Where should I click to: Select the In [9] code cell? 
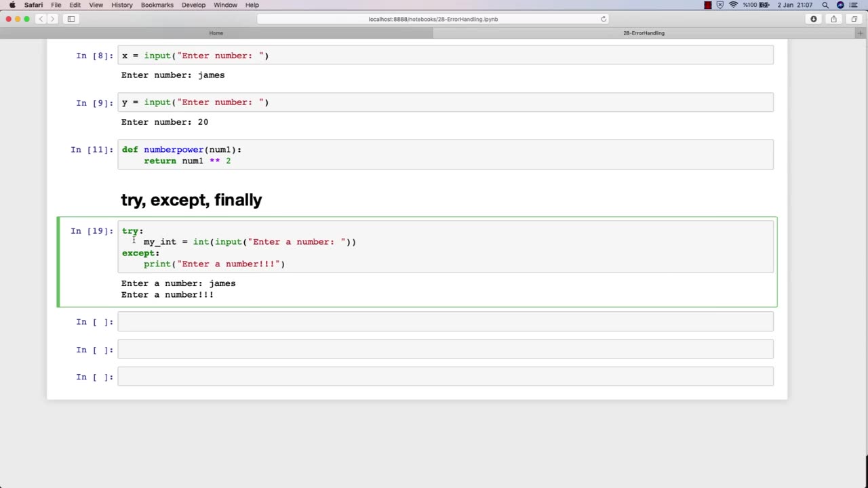click(x=446, y=102)
